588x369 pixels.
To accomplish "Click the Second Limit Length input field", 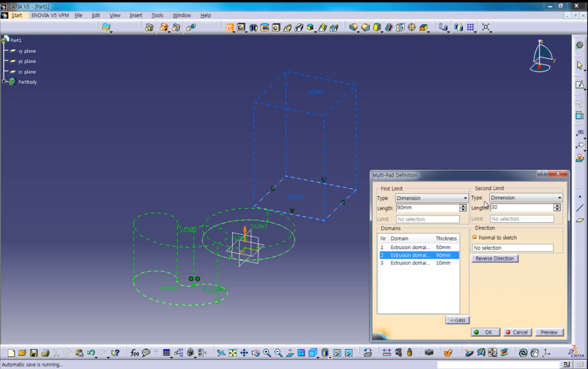I will (x=521, y=208).
